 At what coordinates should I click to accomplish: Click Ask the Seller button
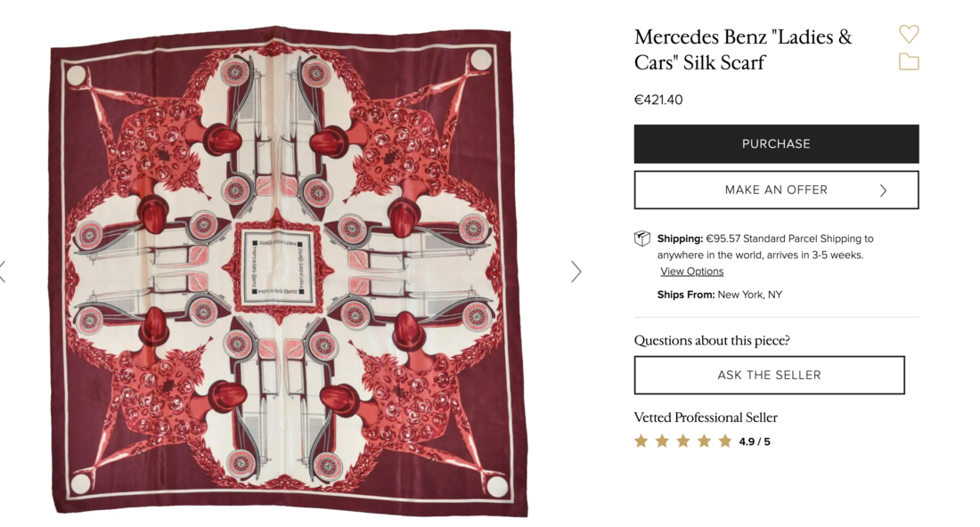[769, 375]
